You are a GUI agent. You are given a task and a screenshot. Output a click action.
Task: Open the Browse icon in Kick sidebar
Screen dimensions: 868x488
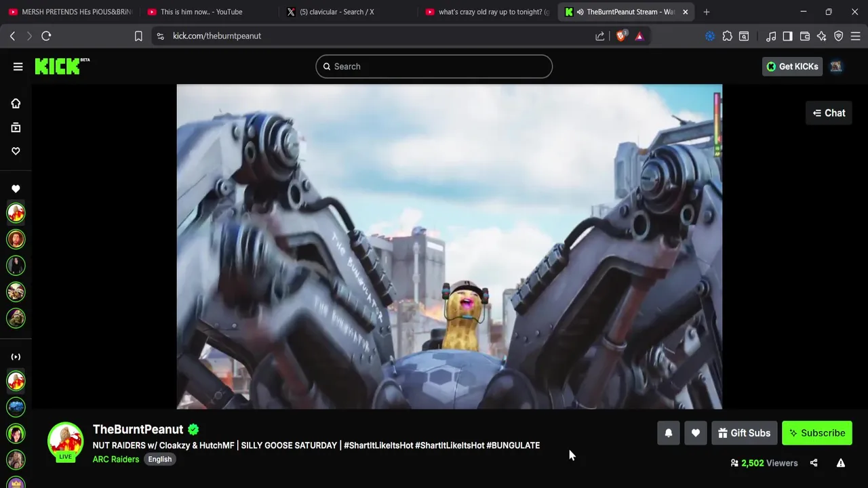coord(16,127)
